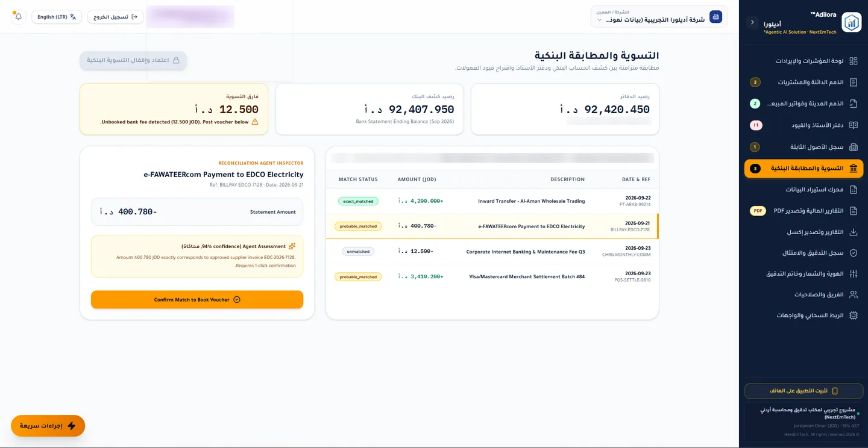Open الذمم الدائنة والمشتريات menu item

click(804, 82)
